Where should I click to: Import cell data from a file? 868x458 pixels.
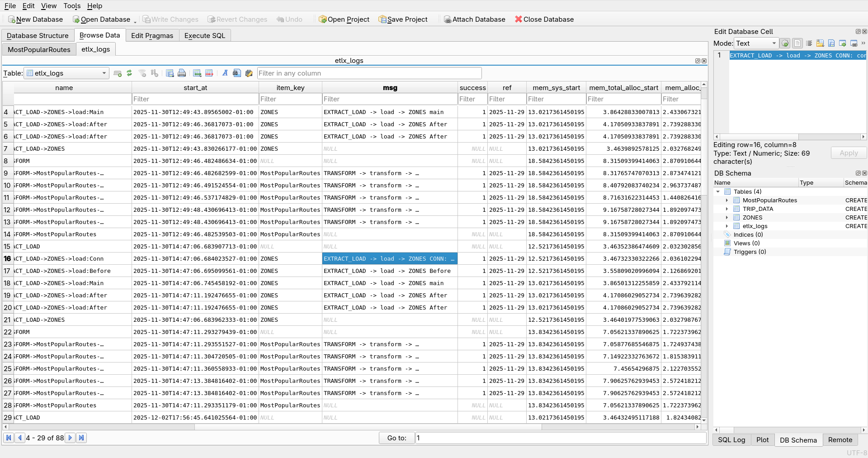click(x=820, y=43)
